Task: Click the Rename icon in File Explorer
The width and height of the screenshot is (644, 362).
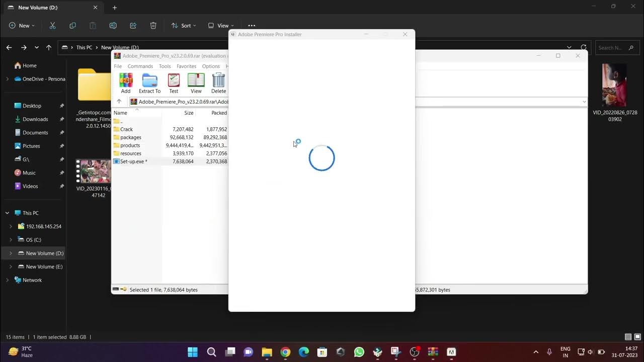Action: point(113,26)
